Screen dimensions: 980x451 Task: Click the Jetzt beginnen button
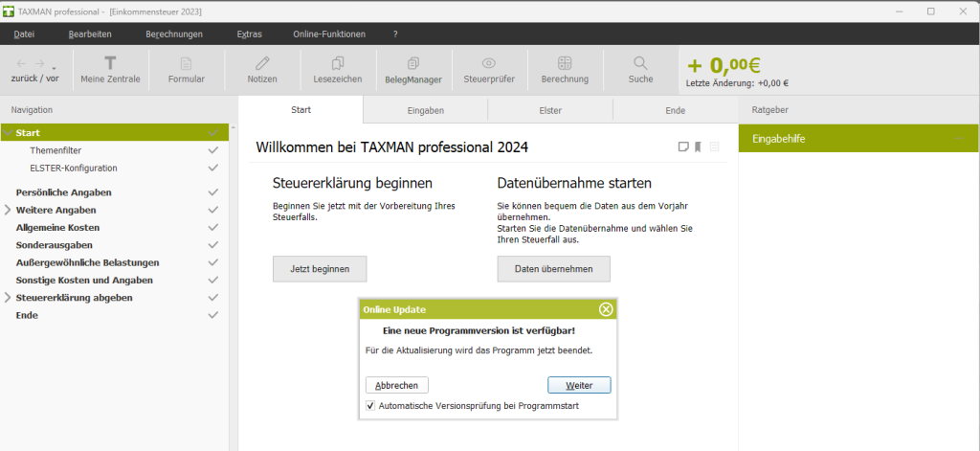(x=320, y=269)
